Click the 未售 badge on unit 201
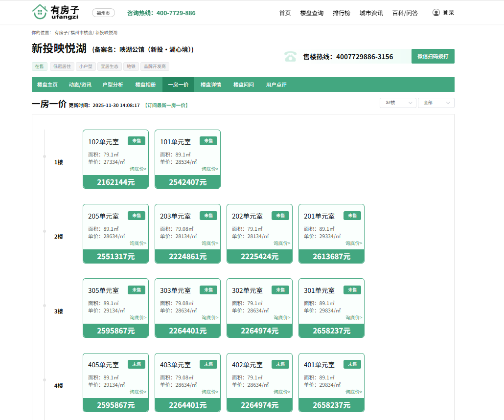504x420 pixels. pos(352,216)
